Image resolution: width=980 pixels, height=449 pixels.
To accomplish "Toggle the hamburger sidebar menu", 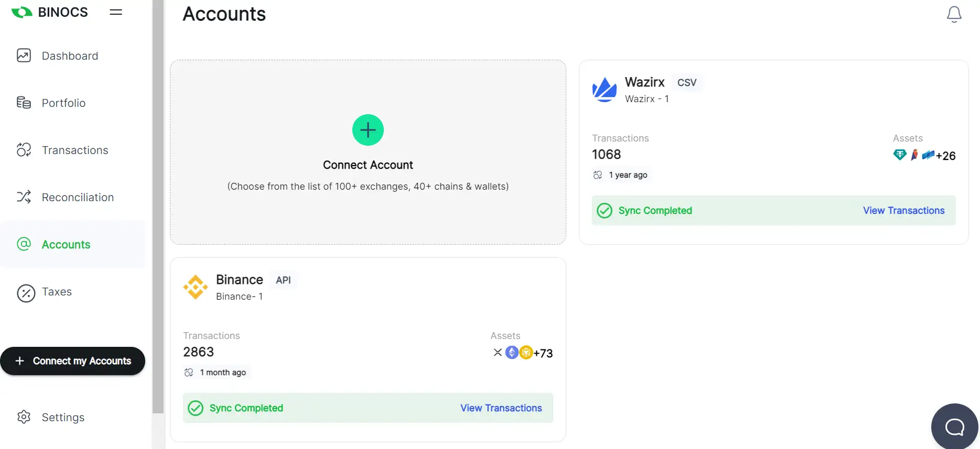I will pos(116,12).
